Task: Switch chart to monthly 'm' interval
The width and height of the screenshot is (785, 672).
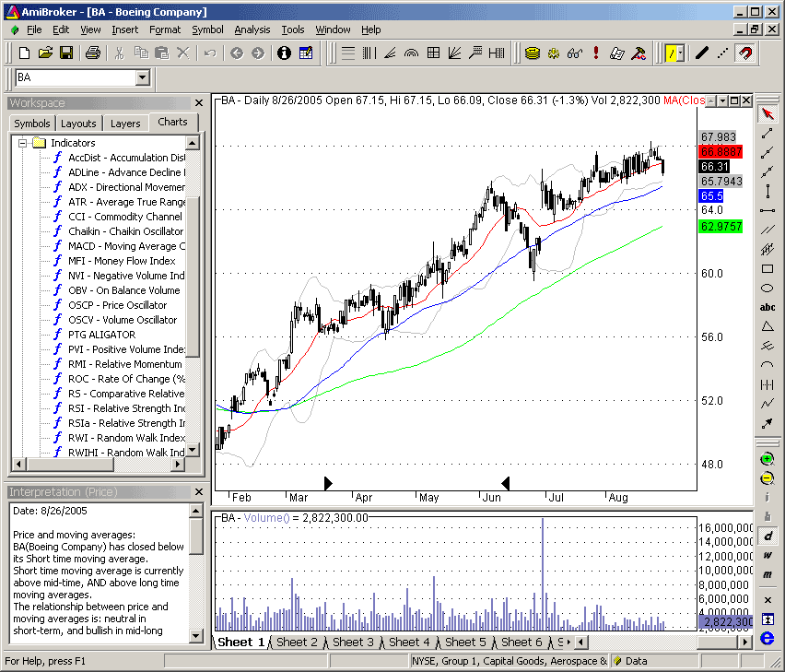Action: pos(767,574)
